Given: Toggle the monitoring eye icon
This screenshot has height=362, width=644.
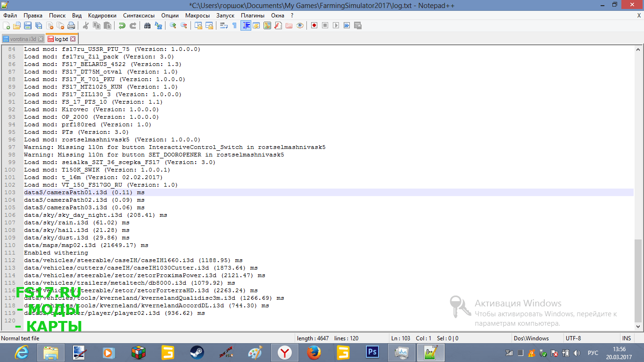Looking at the screenshot, I should pos(300,25).
